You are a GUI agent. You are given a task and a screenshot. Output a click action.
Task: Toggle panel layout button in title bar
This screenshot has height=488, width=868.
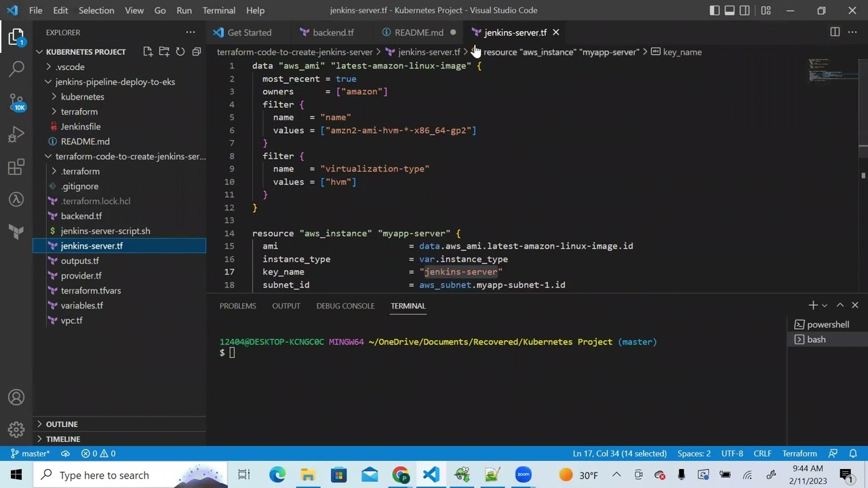tap(730, 10)
